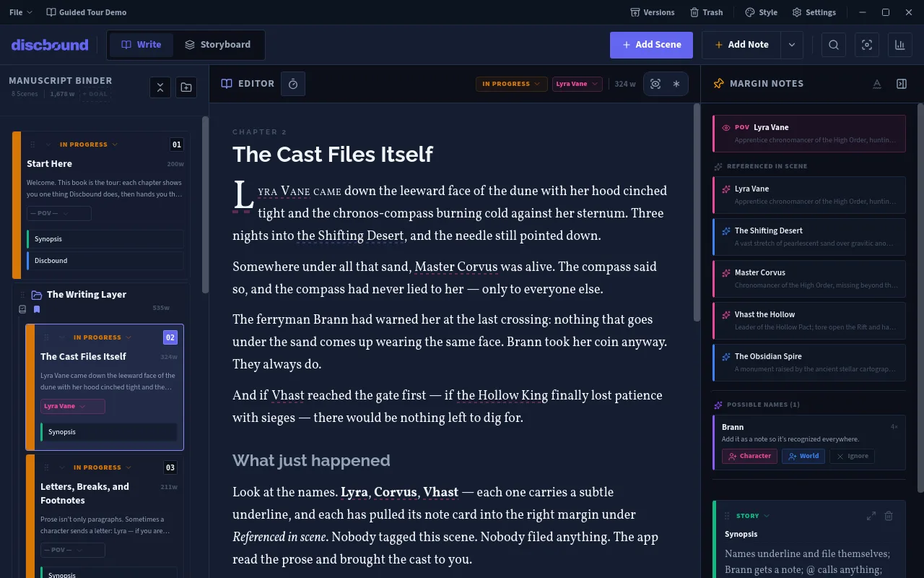This screenshot has height=578, width=924.
Task: Collapse the Start Here scene card chevron
Action: pos(48,144)
